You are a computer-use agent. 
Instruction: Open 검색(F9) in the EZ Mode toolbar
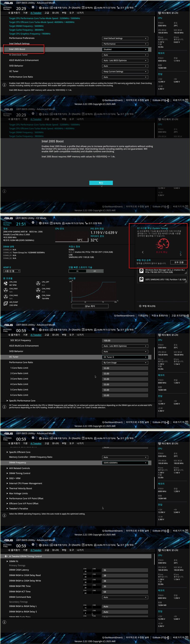[x=55, y=223]
